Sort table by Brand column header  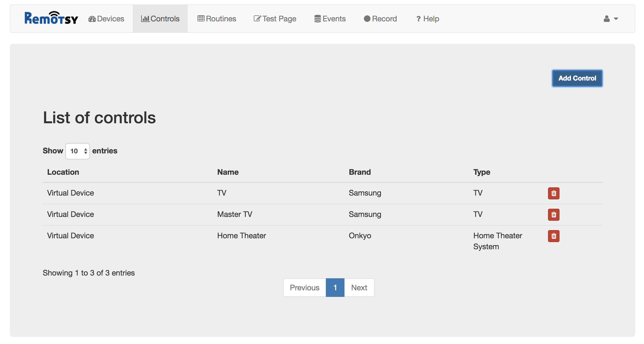click(360, 172)
